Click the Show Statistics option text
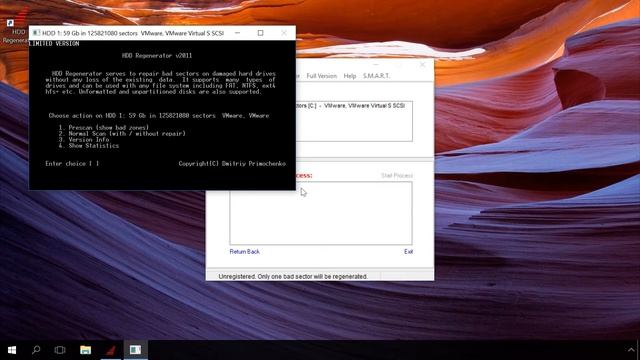Viewport: 640px width, 360px height. click(x=94, y=146)
